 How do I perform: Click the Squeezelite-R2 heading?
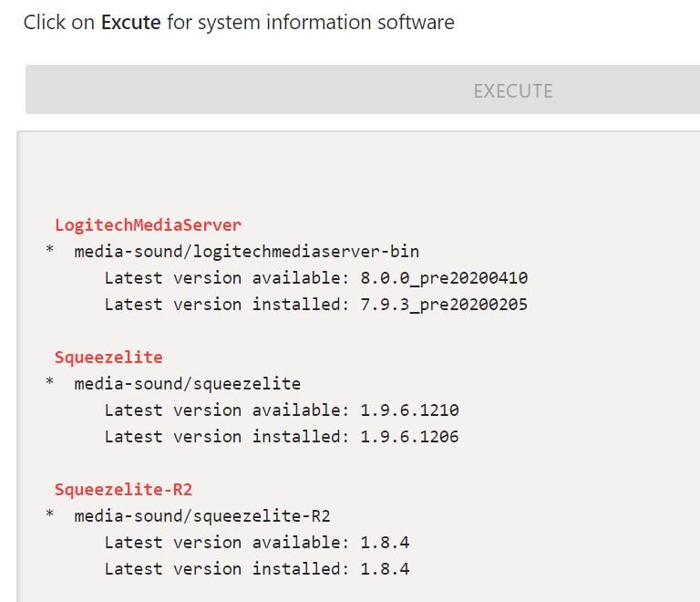coord(123,490)
